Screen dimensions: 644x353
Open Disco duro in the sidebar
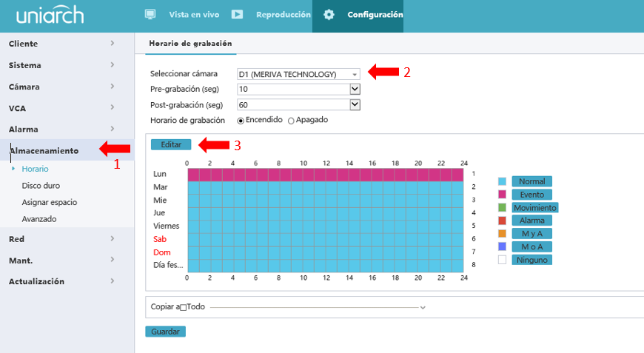41,186
